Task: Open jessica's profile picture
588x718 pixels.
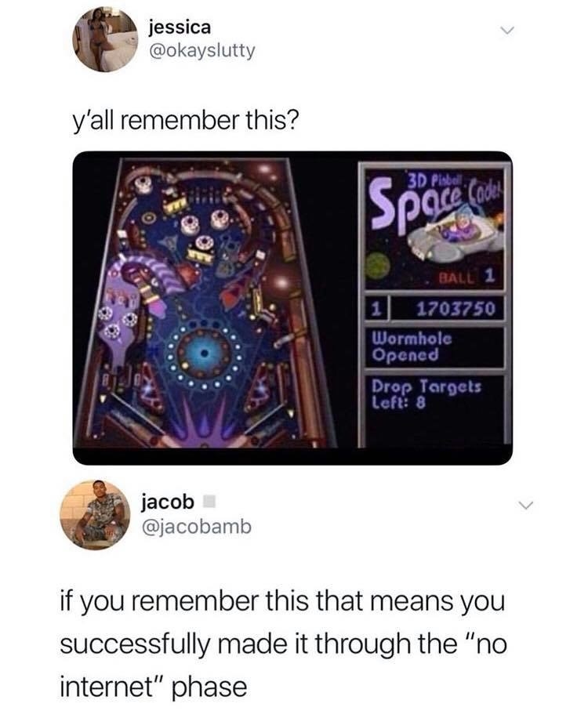Action: click(106, 39)
